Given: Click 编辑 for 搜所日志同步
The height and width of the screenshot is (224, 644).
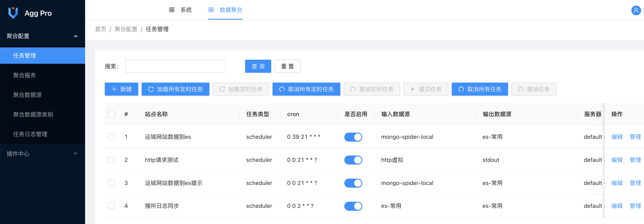Looking at the screenshot, I should 617,206.
